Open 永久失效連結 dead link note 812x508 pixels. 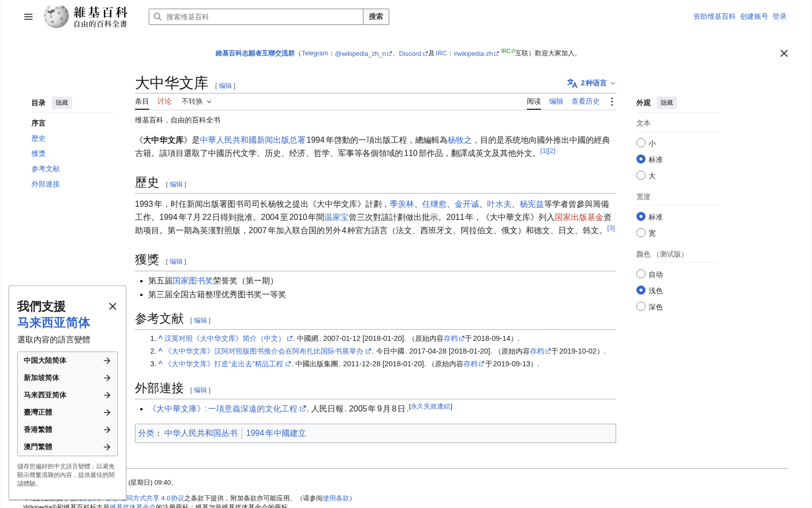(430, 406)
